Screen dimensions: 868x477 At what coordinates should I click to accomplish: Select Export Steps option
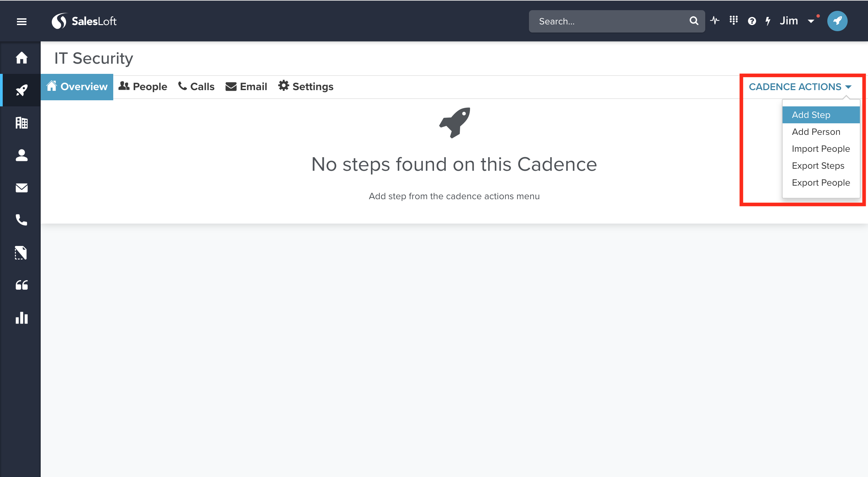(x=818, y=166)
